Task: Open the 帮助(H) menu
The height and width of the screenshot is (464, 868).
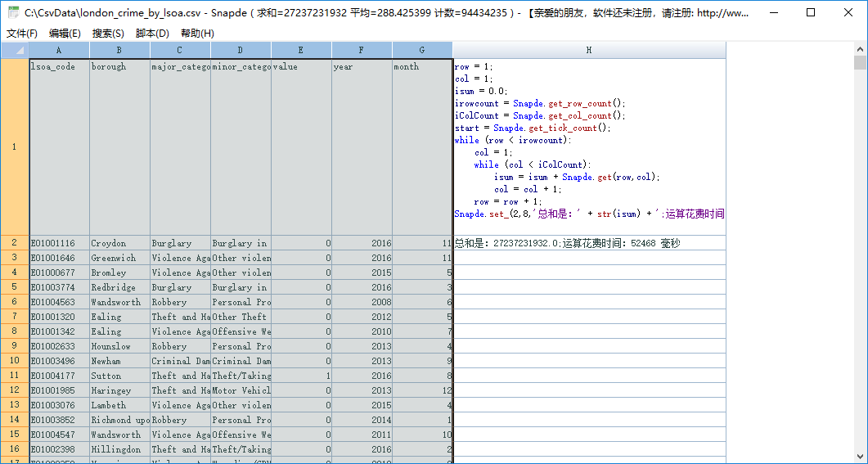Action: point(197,34)
